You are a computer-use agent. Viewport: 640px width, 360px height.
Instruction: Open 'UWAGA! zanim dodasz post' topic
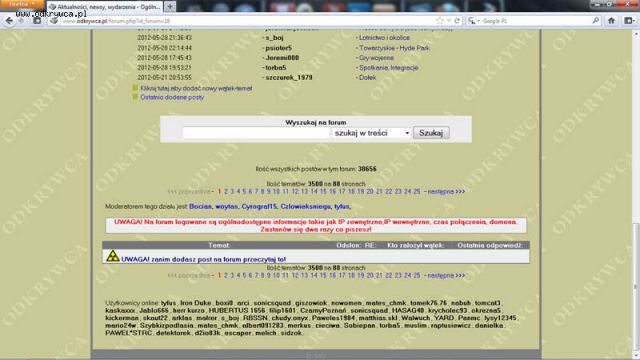pyautogui.click(x=203, y=259)
